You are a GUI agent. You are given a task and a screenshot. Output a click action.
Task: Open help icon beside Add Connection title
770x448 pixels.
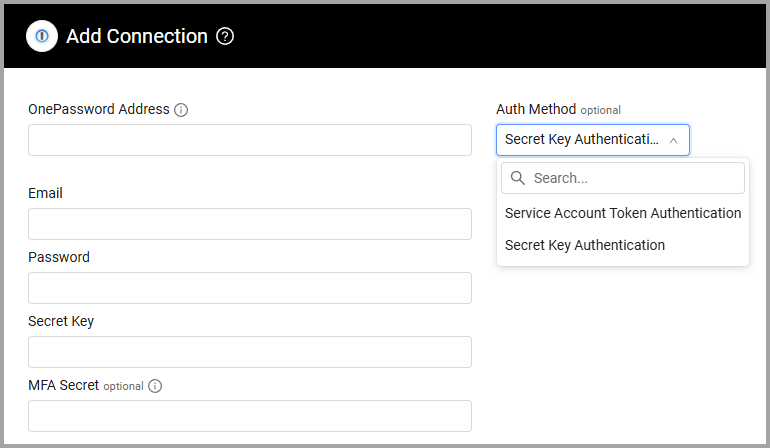point(225,37)
